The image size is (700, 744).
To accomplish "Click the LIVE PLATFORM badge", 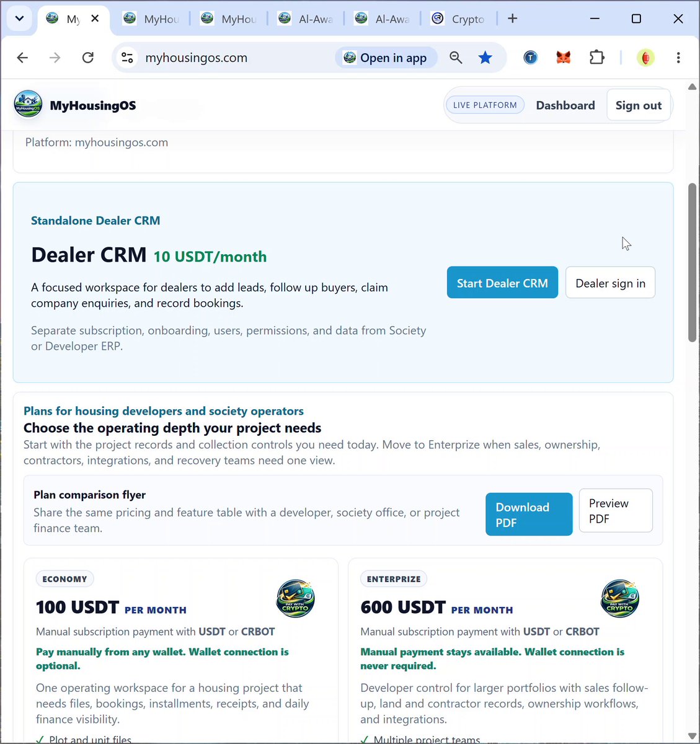I will point(485,105).
